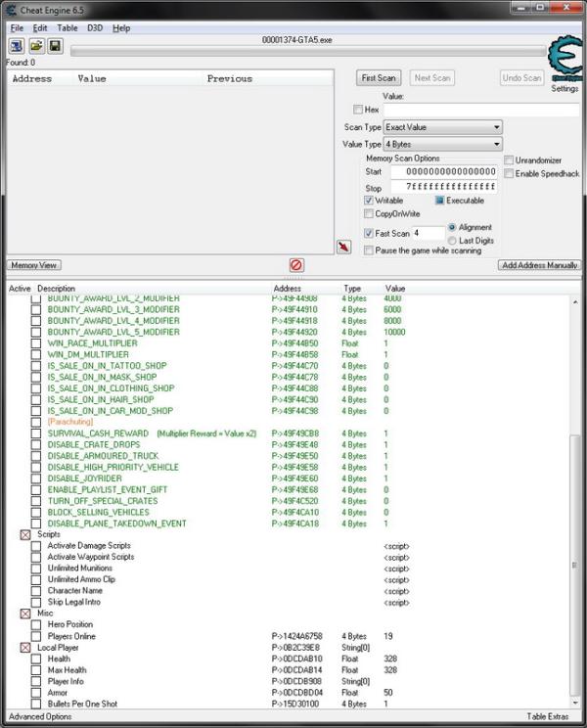This screenshot has height=728, width=587.
Task: Click the Previous column header
Action: (x=230, y=79)
